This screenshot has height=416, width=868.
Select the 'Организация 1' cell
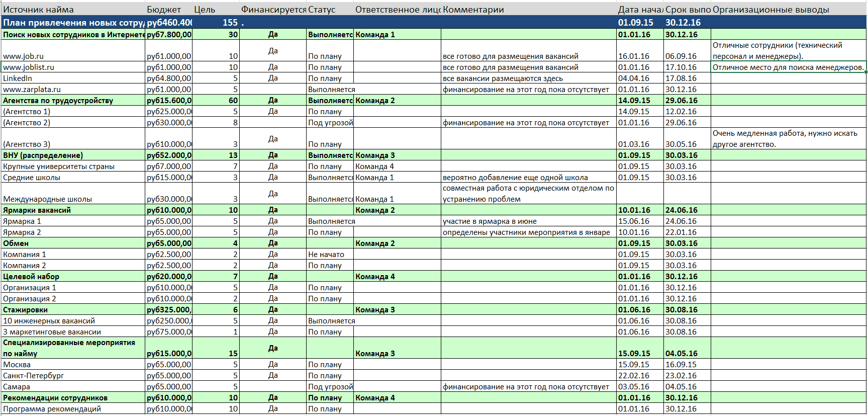coord(73,287)
